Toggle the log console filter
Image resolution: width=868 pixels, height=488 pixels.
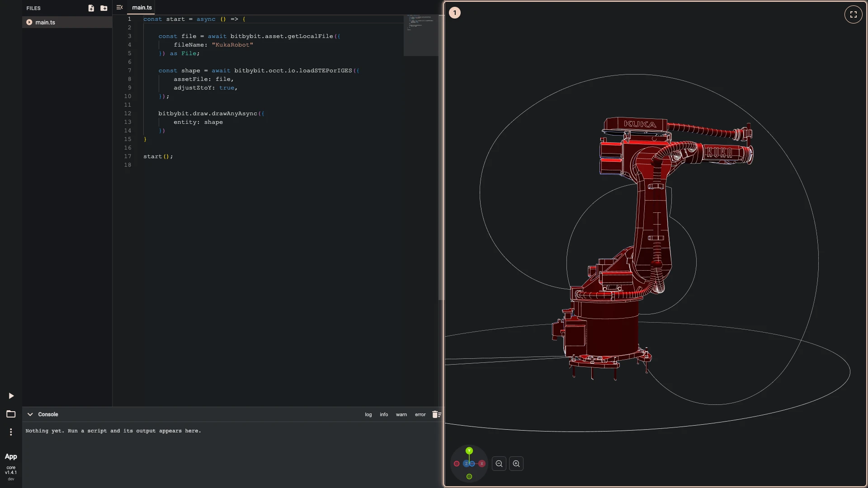[x=368, y=414]
